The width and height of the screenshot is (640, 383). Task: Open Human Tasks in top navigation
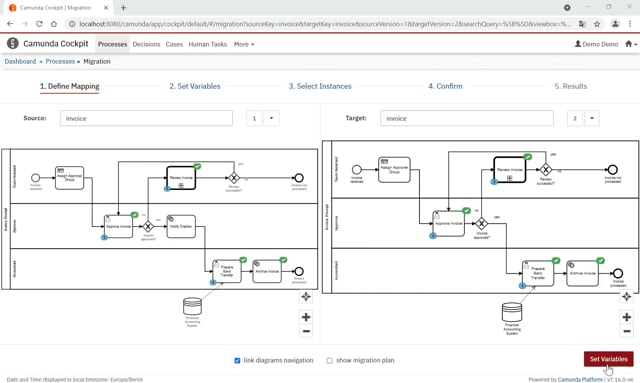pyautogui.click(x=207, y=44)
